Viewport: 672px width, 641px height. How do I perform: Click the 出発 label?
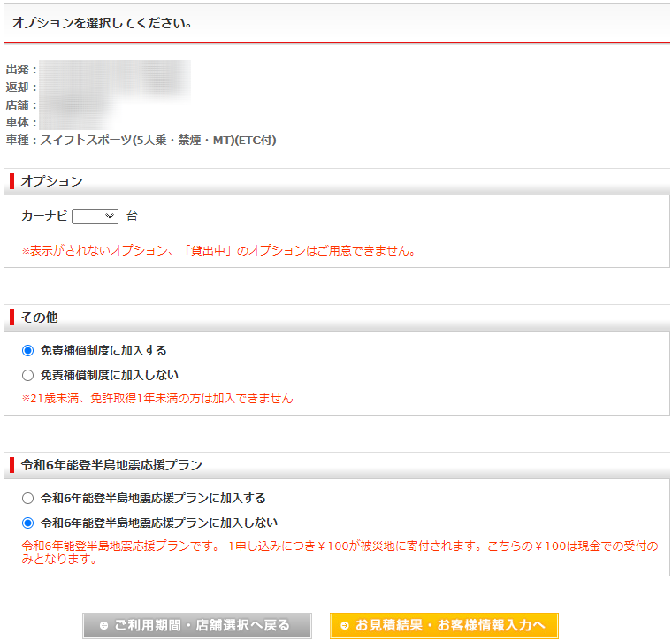[x=21, y=69]
